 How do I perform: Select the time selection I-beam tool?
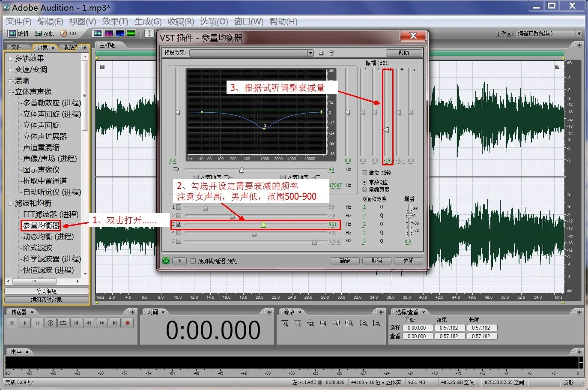click(149, 33)
